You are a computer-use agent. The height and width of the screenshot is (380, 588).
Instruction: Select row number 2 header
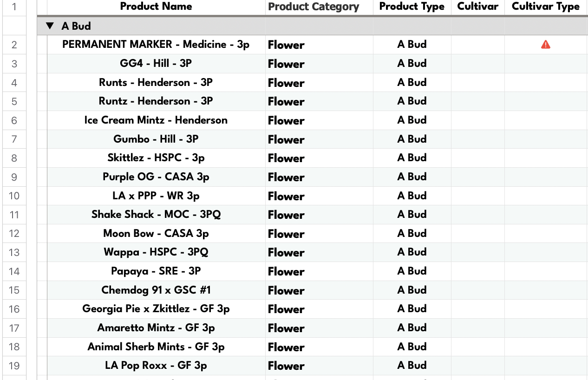coord(14,45)
